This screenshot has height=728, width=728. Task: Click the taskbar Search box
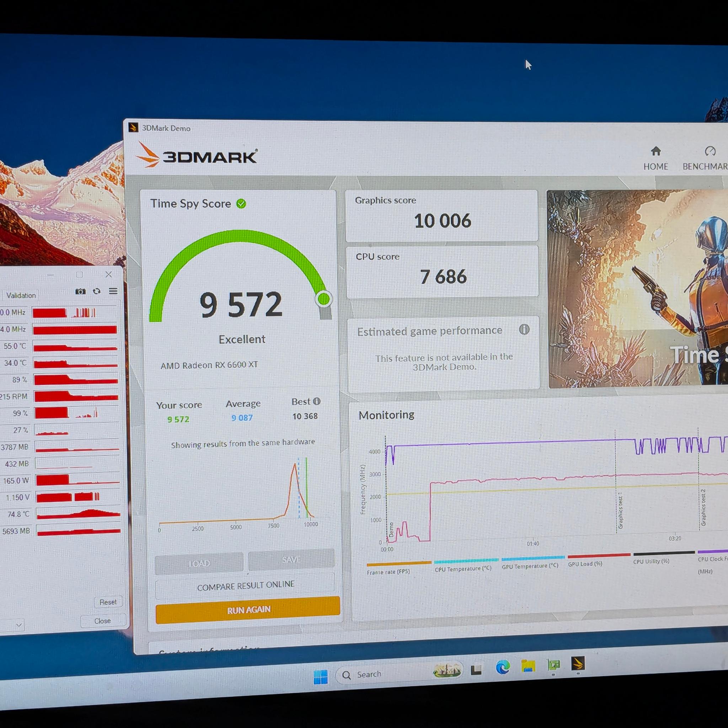[x=399, y=674]
